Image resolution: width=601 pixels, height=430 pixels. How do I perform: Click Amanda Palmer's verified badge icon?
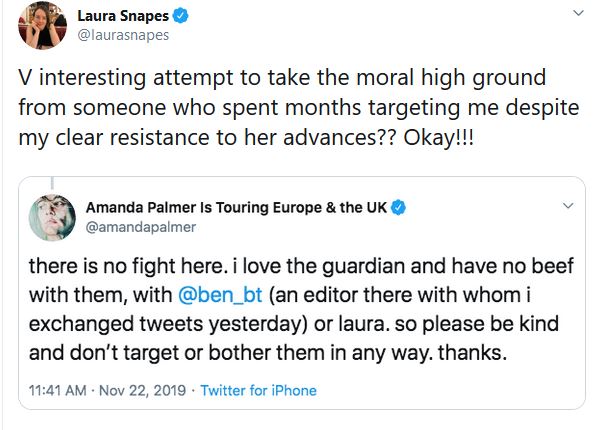[x=399, y=208]
